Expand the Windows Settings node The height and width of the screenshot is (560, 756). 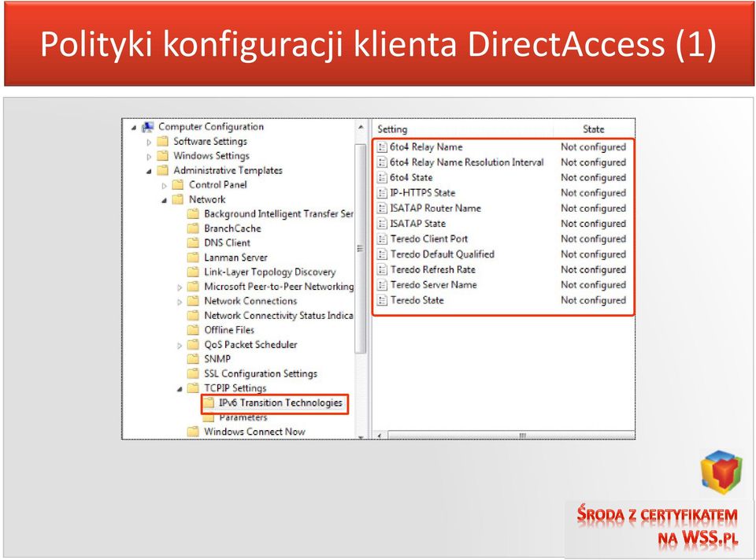[149, 157]
